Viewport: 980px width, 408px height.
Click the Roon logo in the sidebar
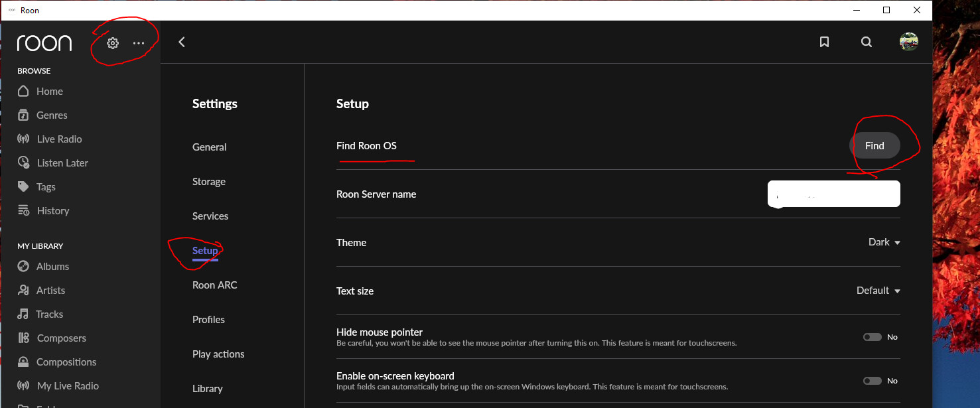pyautogui.click(x=44, y=43)
